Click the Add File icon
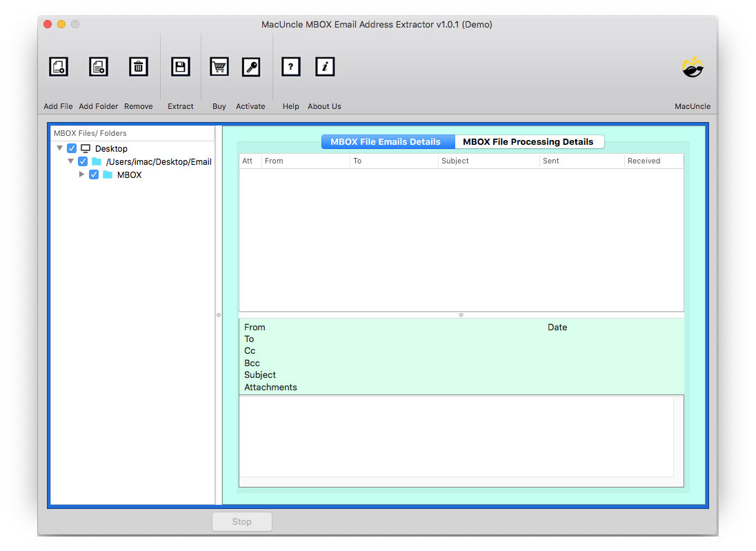Image resolution: width=756 pixels, height=551 pixels. pyautogui.click(x=58, y=67)
